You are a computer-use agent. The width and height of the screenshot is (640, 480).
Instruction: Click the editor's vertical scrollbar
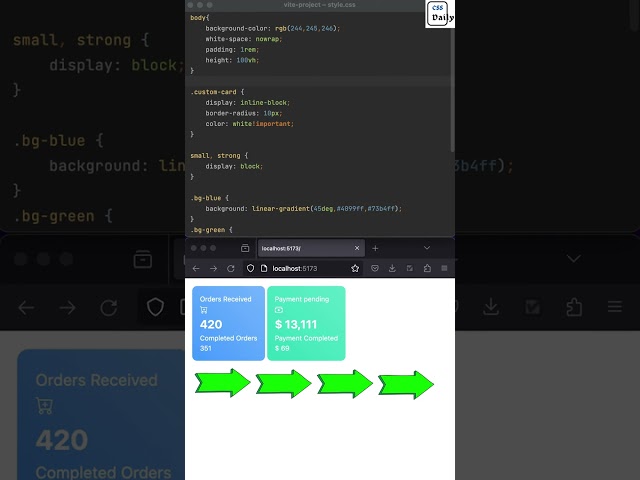click(452, 90)
